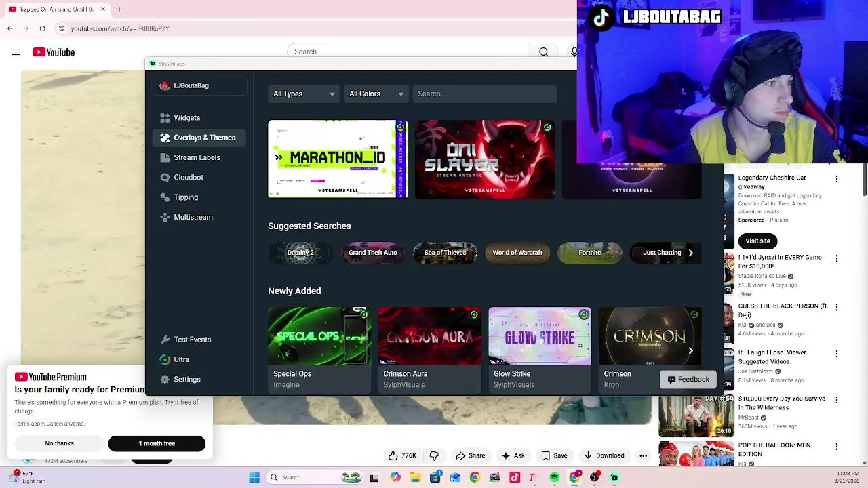868x488 pixels.
Task: Click No thanks on Premium popup
Action: 60,443
